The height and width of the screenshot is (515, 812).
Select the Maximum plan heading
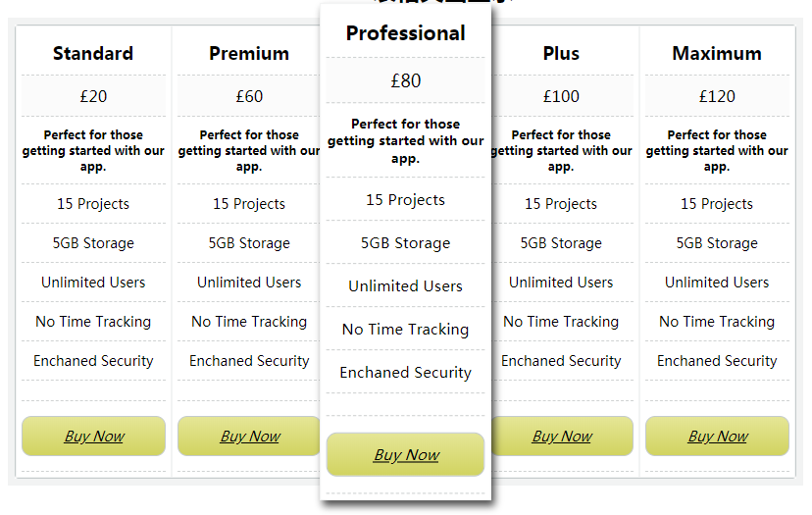click(717, 53)
